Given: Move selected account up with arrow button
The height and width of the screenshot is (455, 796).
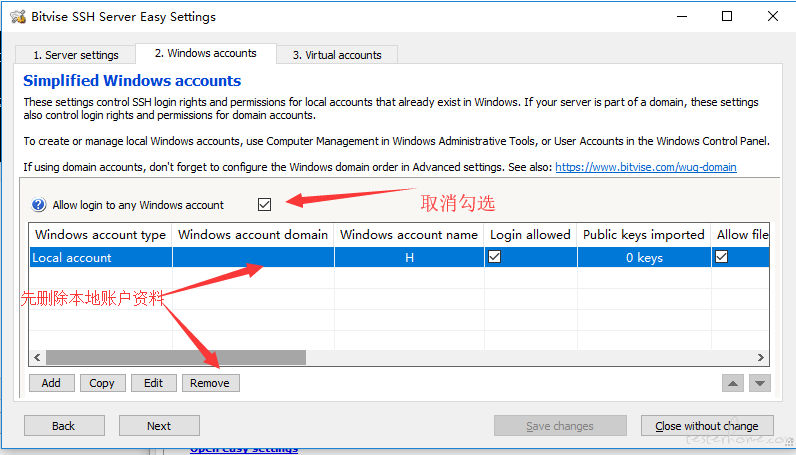Looking at the screenshot, I should pyautogui.click(x=733, y=383).
